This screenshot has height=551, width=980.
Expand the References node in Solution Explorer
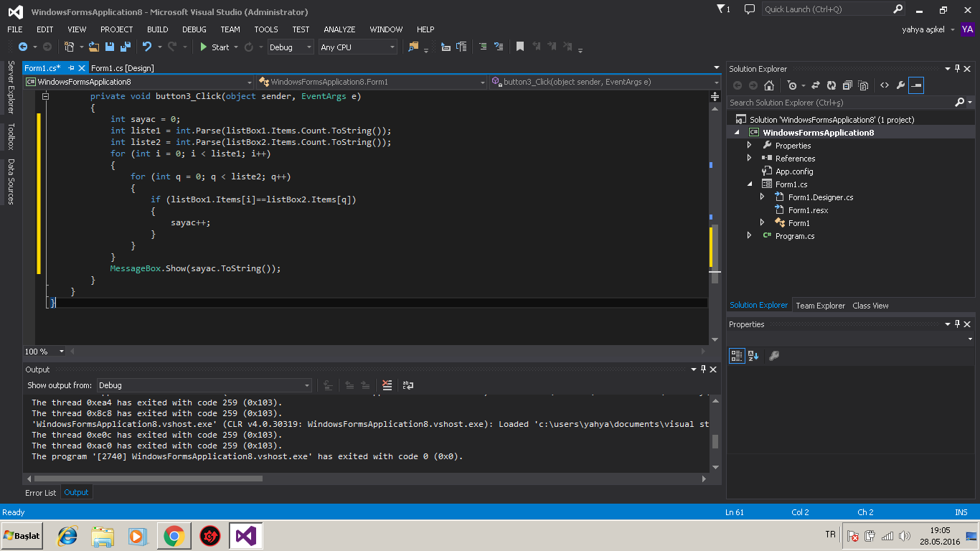pos(750,159)
